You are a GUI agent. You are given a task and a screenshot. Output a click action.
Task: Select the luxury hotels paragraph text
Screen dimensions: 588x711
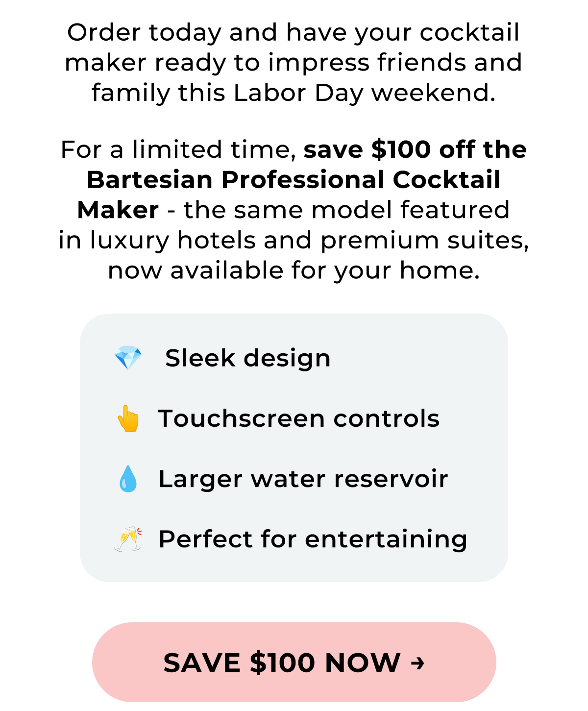[294, 240]
